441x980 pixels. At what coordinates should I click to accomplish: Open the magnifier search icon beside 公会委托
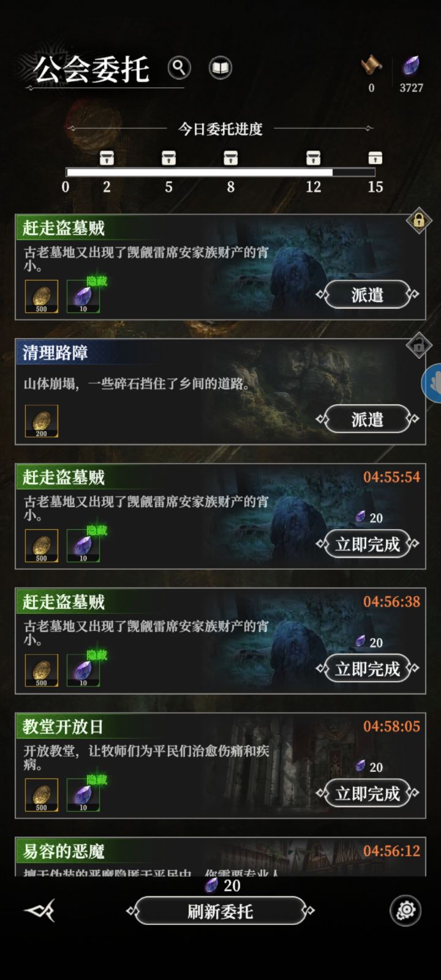click(179, 67)
